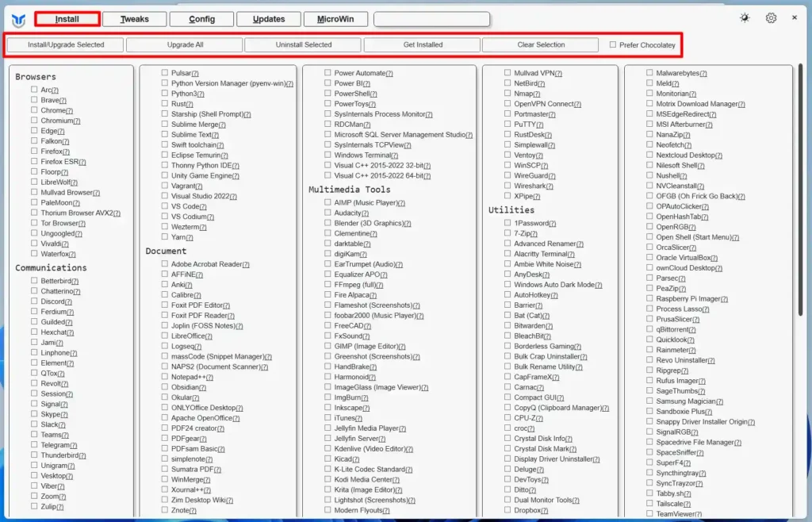Click the (?) link next to Rainmeter
The height and width of the screenshot is (522, 812).
[x=691, y=350]
